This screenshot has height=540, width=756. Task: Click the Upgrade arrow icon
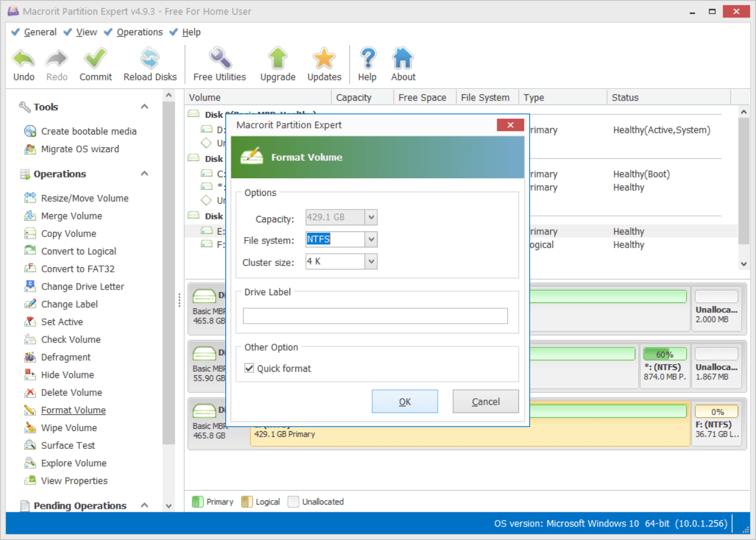[277, 64]
